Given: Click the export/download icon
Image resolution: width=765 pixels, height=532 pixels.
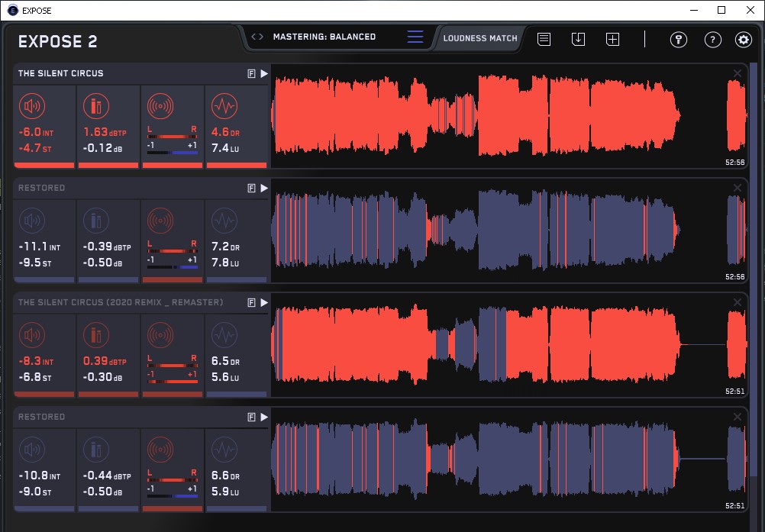Looking at the screenshot, I should point(578,39).
